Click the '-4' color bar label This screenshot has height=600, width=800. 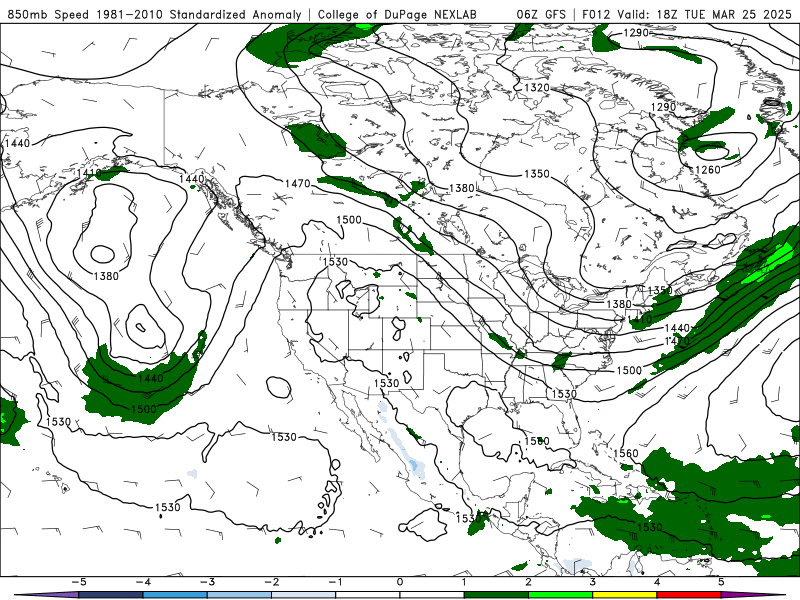point(143,582)
